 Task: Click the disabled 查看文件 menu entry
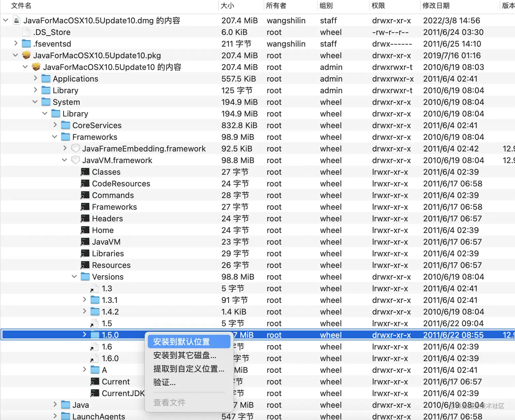click(x=189, y=402)
